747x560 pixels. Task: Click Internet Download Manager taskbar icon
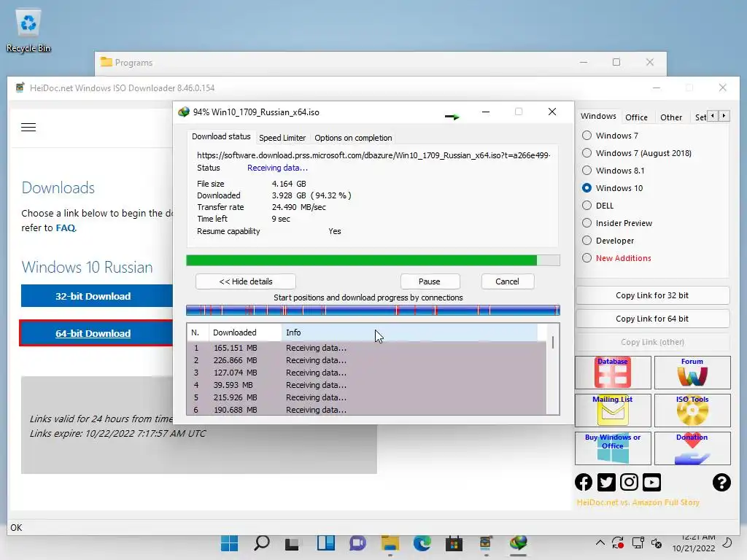coord(518,542)
